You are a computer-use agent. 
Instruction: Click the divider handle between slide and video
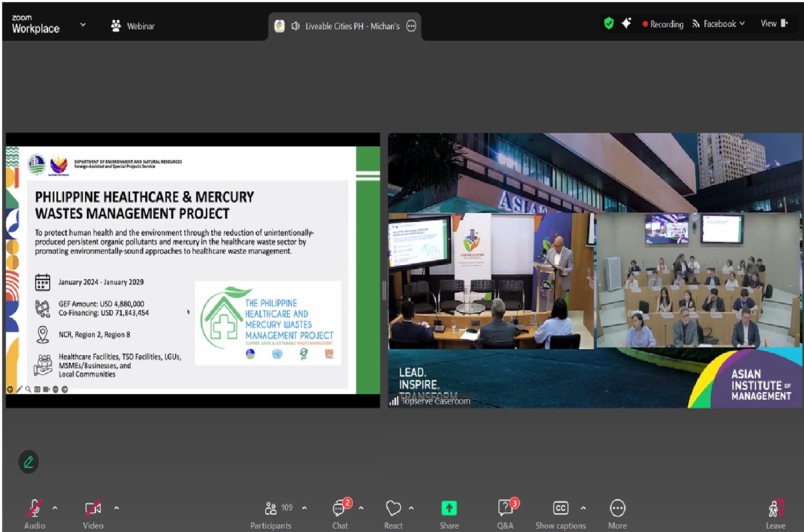coord(384,290)
